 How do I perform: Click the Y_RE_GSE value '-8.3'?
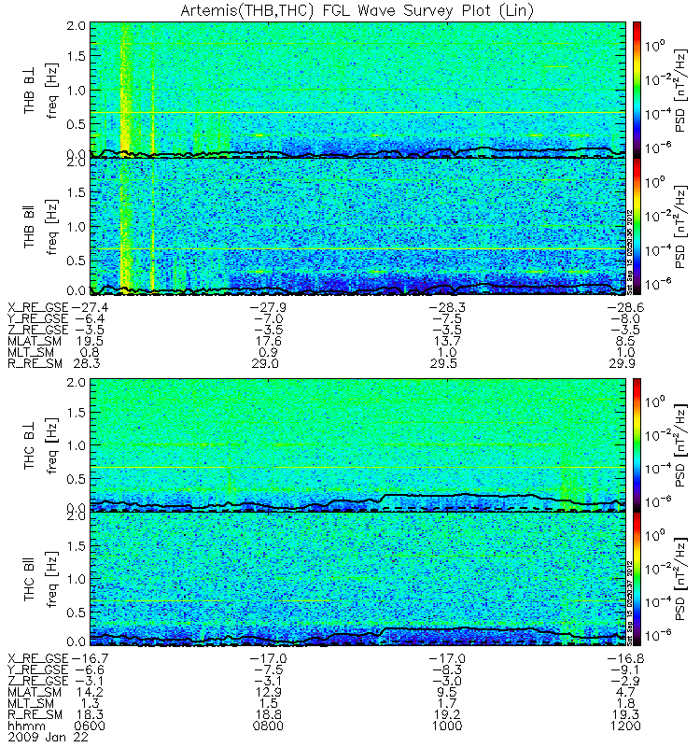coord(447,669)
